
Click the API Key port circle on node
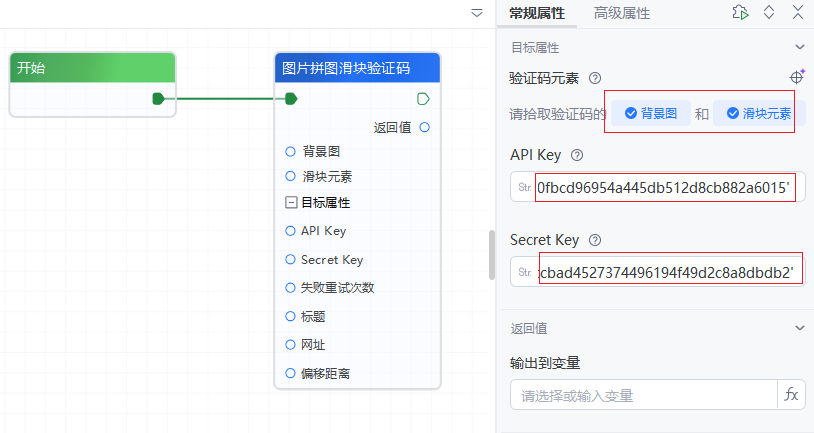click(x=290, y=231)
